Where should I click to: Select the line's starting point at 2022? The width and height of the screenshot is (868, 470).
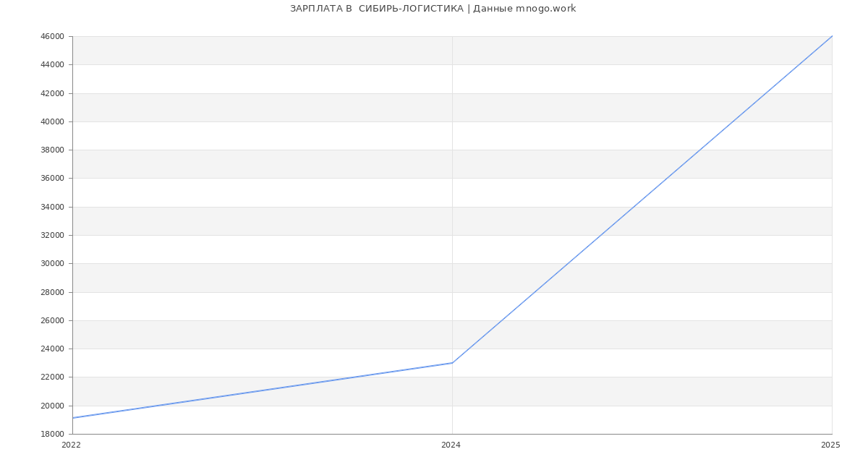(x=73, y=418)
